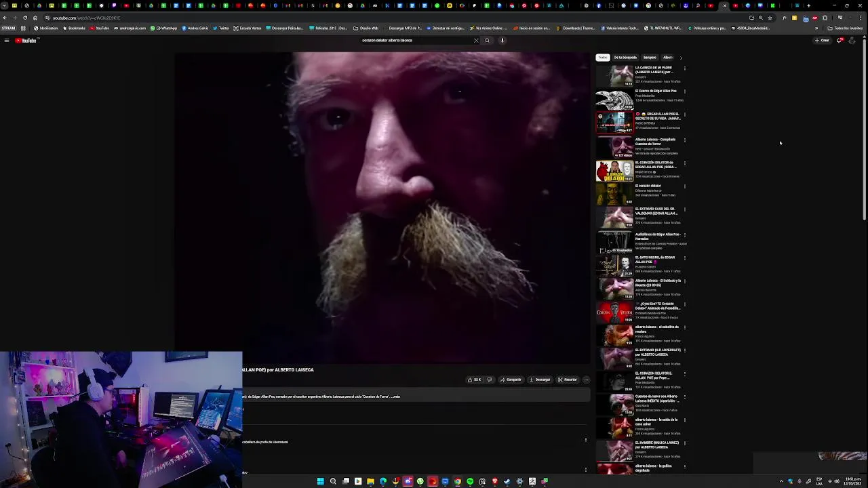Show more filter chips with arrow
The height and width of the screenshot is (488, 868).
point(681,58)
